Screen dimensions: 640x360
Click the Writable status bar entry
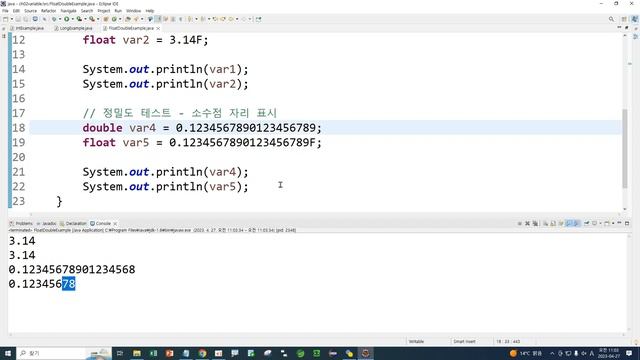(x=416, y=341)
